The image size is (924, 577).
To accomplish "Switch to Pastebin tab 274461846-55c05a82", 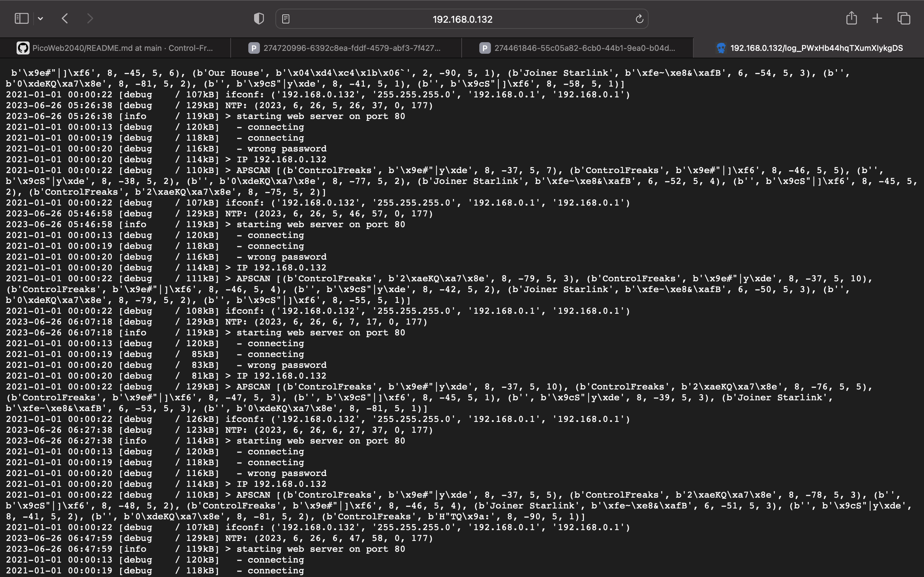I will click(580, 48).
